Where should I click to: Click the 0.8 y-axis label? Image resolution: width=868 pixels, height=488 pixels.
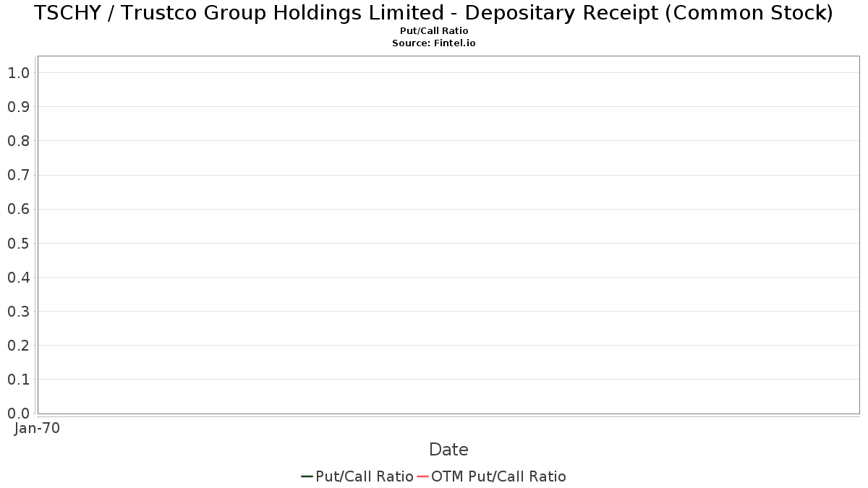pos(18,141)
